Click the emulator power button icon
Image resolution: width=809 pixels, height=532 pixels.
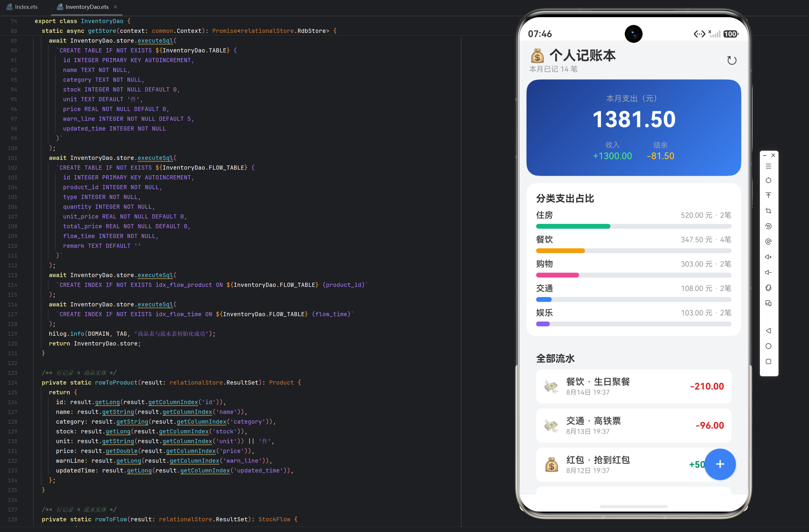click(768, 180)
